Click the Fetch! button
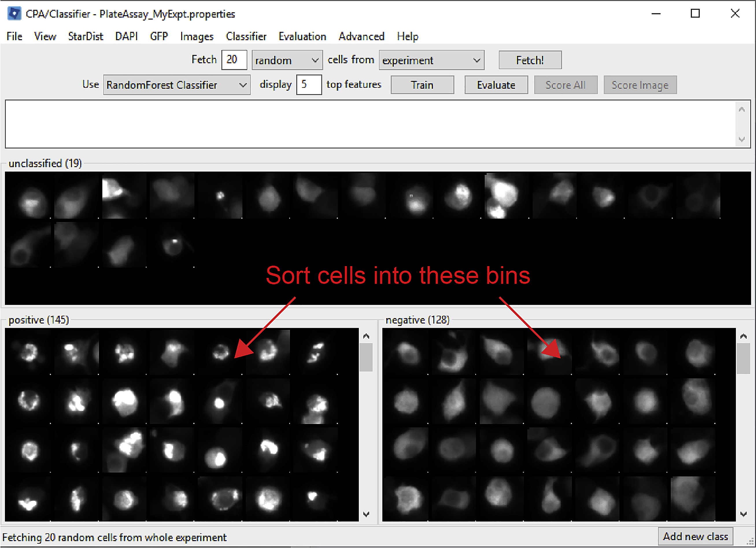The width and height of the screenshot is (756, 548). 530,60
